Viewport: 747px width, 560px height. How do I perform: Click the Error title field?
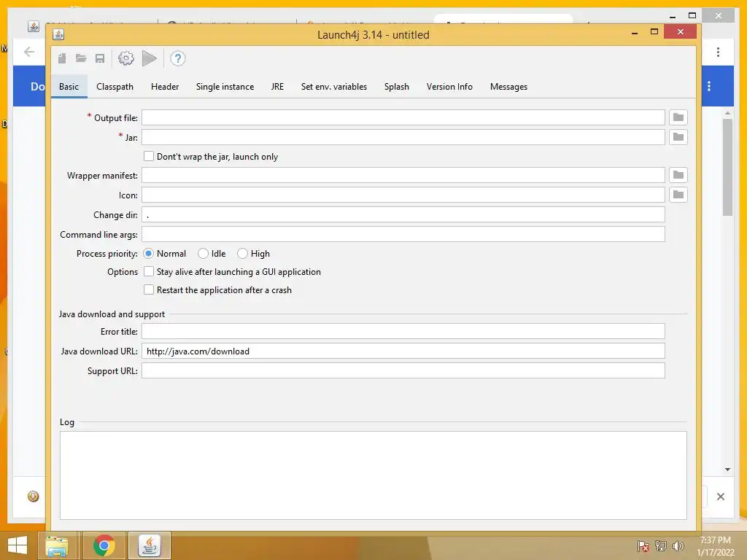403,331
